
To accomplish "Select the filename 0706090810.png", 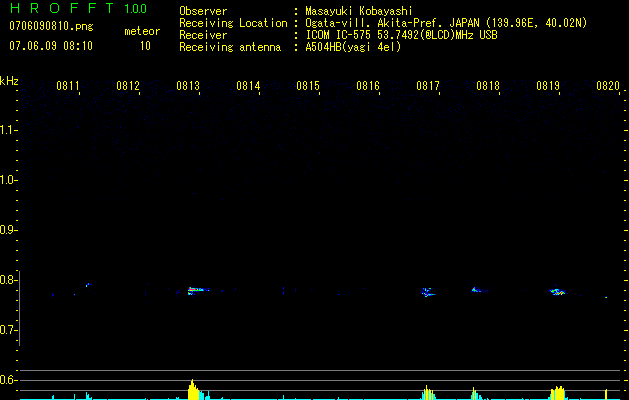I will click(51, 26).
